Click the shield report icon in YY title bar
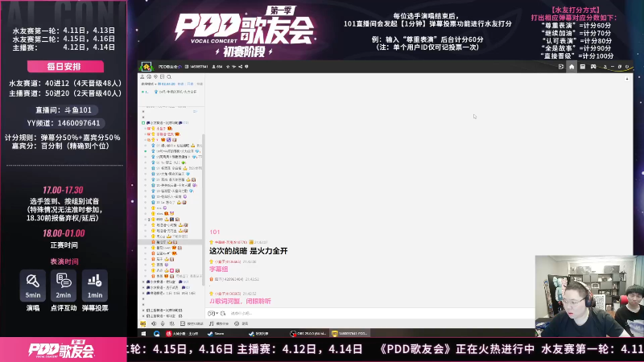The height and width of the screenshot is (362, 644). click(246, 67)
